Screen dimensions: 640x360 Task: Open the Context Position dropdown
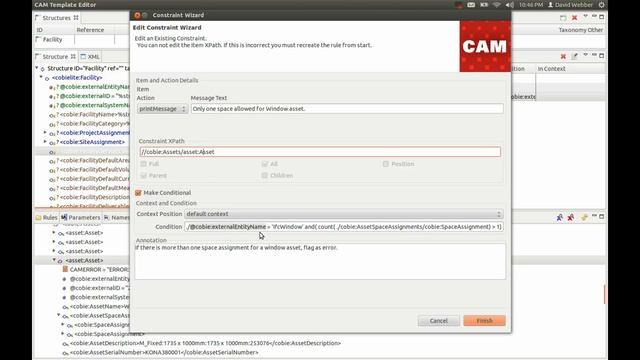(x=344, y=214)
